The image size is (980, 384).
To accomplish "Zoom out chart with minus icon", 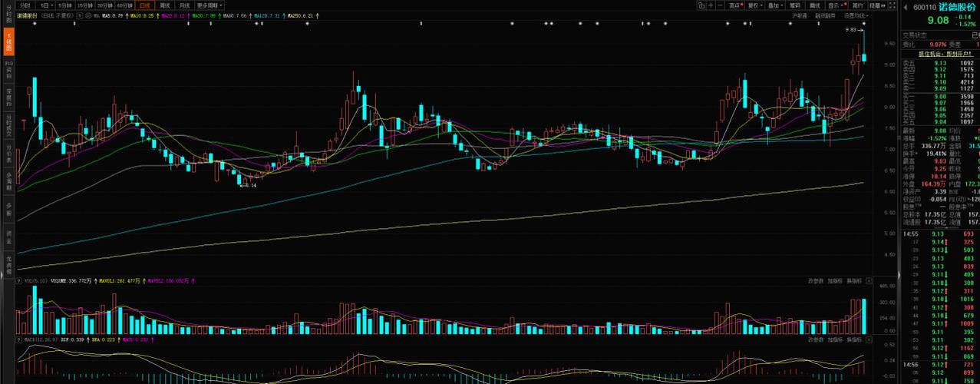I will (720, 5).
